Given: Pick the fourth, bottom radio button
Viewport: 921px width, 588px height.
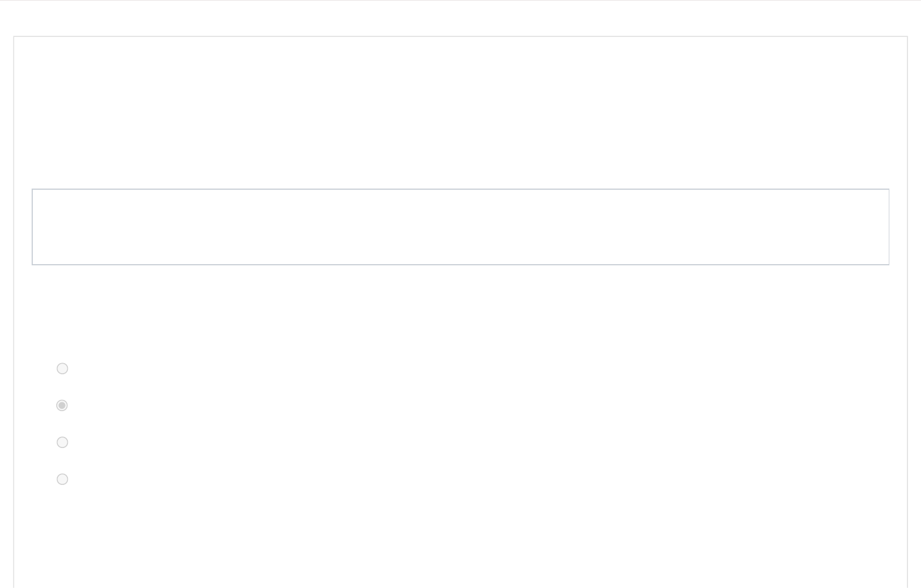Looking at the screenshot, I should [62, 479].
